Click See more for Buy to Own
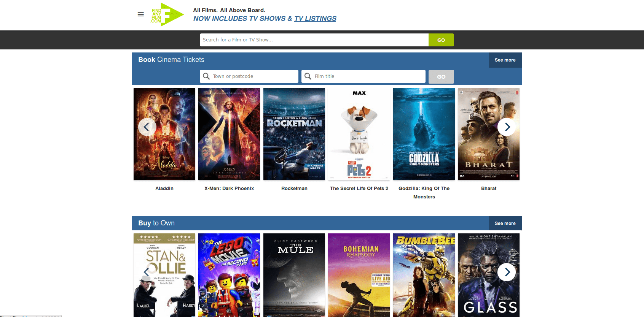 505,223
